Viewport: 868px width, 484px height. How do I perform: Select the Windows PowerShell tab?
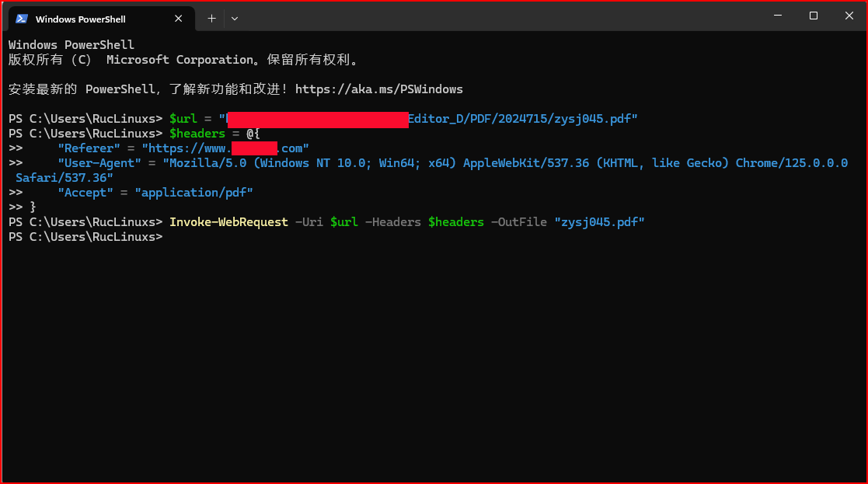tap(101, 19)
